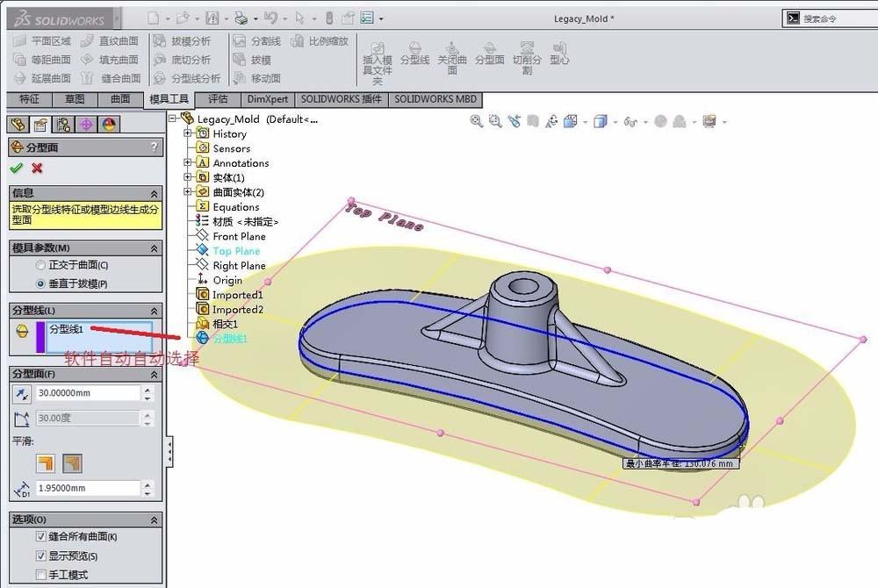Select the 切削分割 (Tooling Split) tool
878x588 pixels.
[x=526, y=53]
